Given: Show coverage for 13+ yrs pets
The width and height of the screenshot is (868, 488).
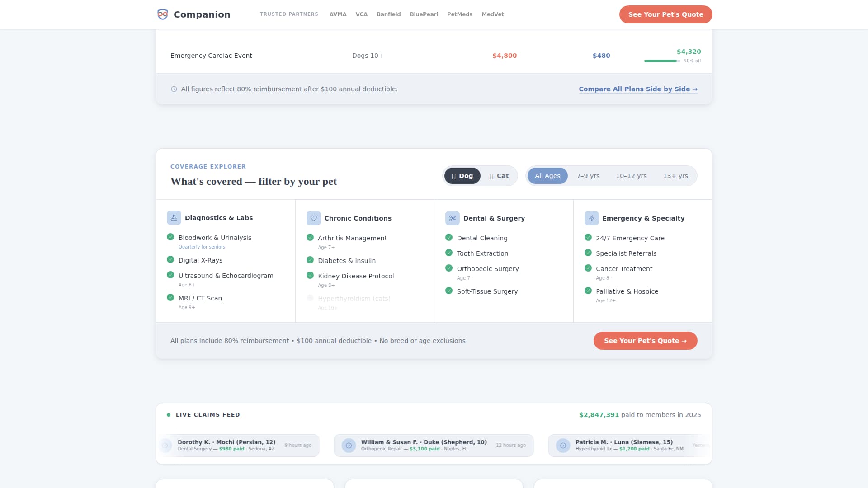Looking at the screenshot, I should 675,176.
